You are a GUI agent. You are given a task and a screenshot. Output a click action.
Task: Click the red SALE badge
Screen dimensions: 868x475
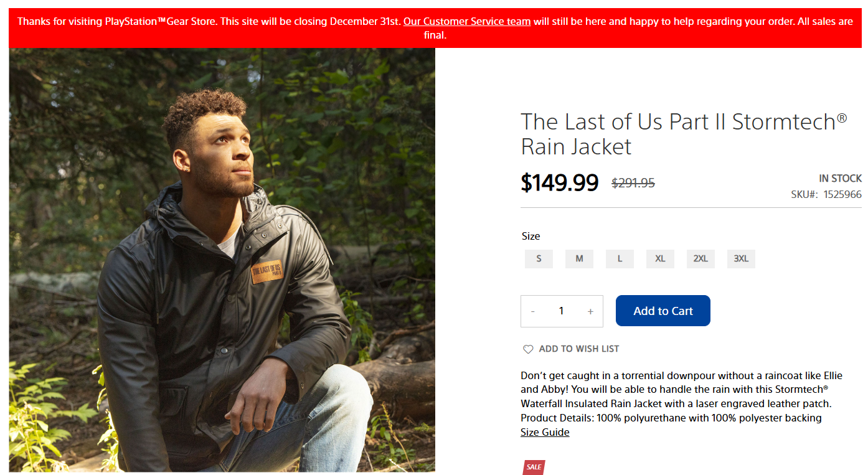point(534,467)
